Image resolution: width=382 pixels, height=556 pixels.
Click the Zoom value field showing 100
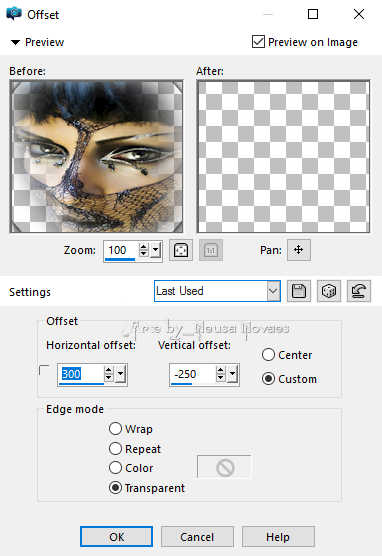(121, 250)
